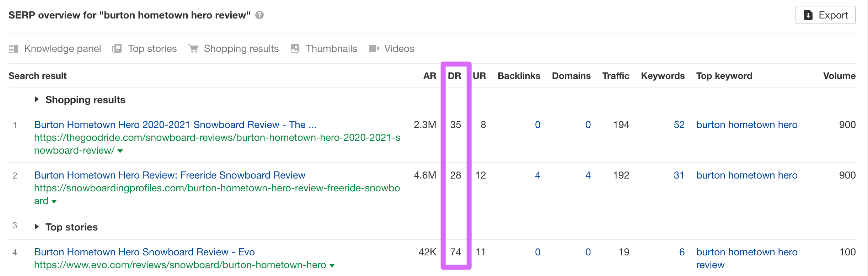Image resolution: width=868 pixels, height=276 pixels.
Task: Click 'burton hometown hero review' top keyword
Action: pyautogui.click(x=747, y=259)
